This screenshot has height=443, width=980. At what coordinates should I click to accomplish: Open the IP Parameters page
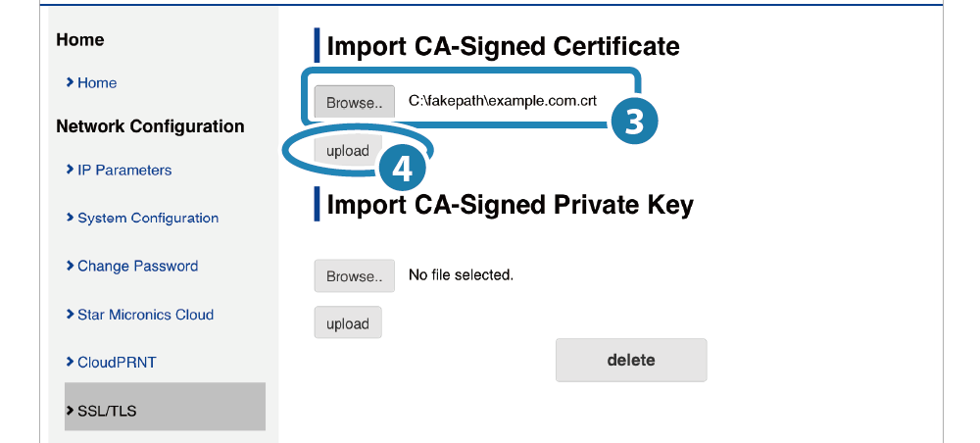(x=124, y=170)
